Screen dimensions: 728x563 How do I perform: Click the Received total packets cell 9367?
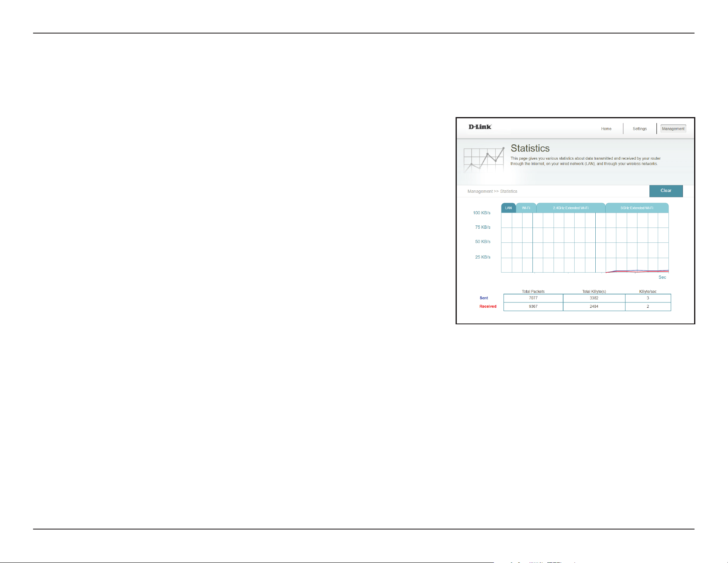(x=533, y=307)
